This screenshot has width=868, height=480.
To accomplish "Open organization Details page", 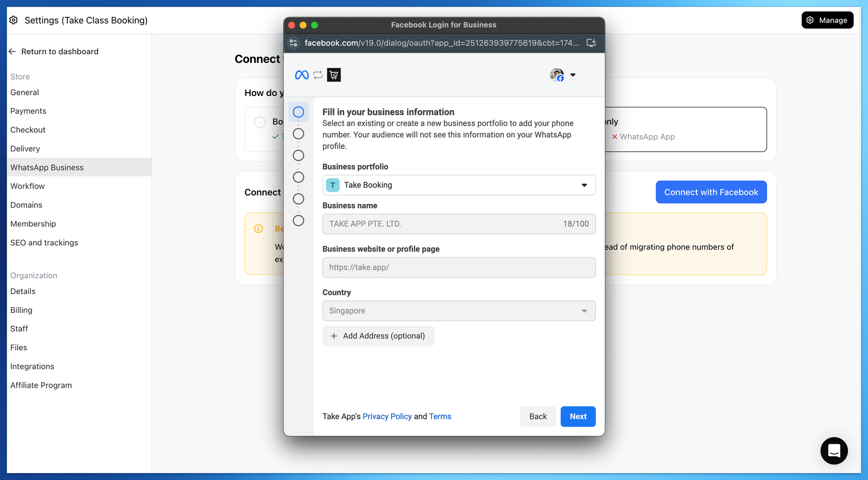I will (x=79, y=291).
